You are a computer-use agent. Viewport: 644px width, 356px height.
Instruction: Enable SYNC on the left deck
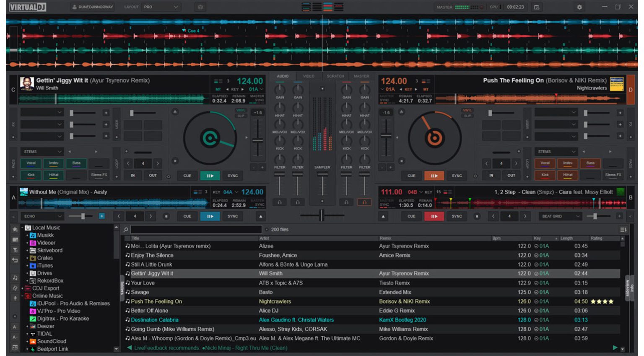point(232,175)
